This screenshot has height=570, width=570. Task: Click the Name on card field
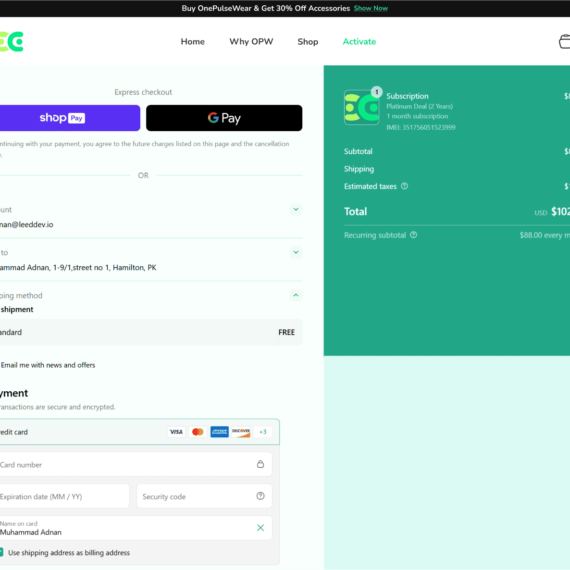(136, 528)
